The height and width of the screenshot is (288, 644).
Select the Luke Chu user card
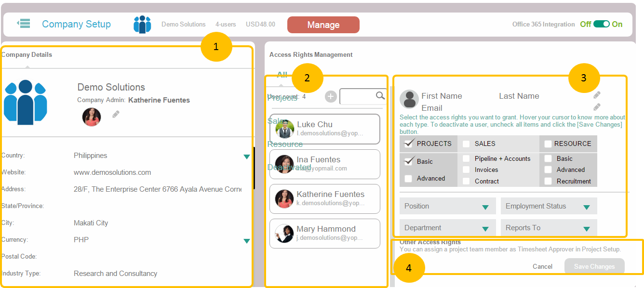[x=325, y=129]
